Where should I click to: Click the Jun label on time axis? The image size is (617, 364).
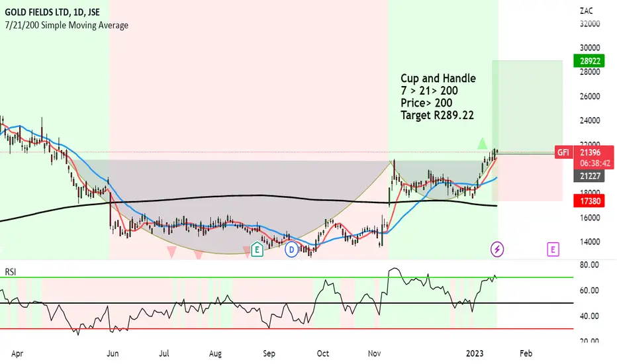coord(113,353)
